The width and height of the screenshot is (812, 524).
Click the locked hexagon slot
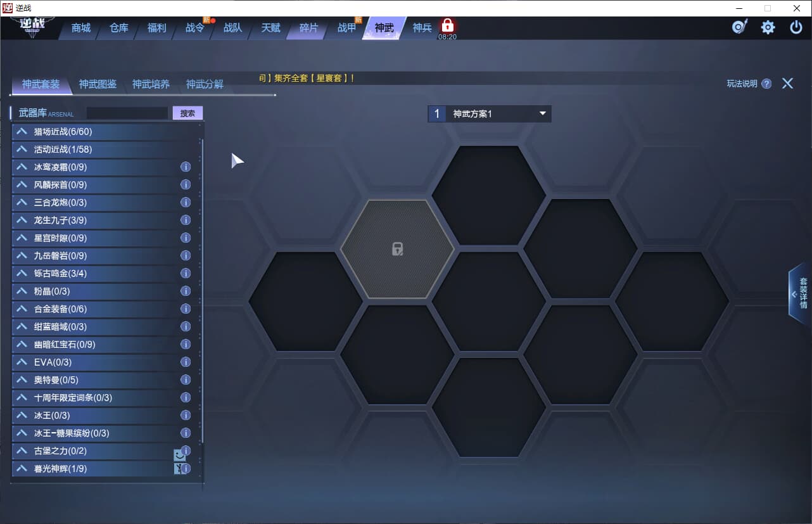point(397,249)
